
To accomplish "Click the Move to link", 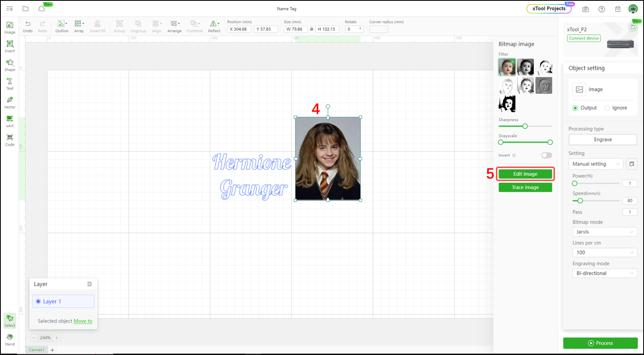I will (x=83, y=321).
